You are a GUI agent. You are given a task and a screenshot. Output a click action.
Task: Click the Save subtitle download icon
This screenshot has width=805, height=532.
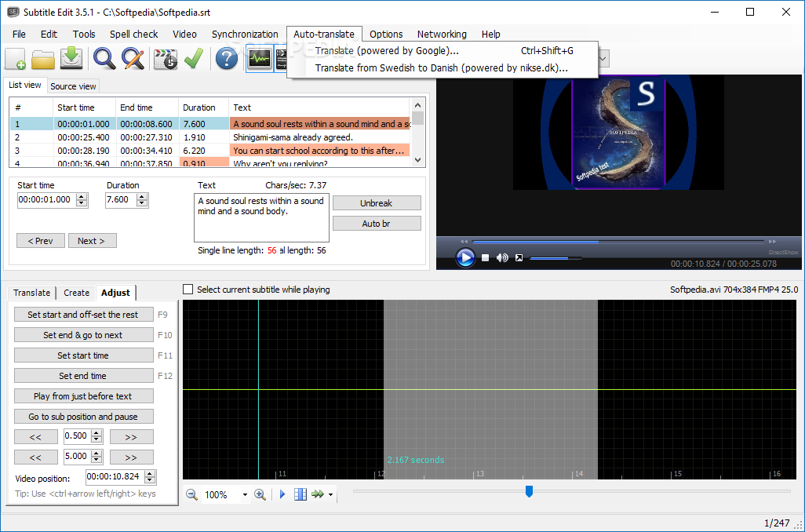[x=71, y=59]
